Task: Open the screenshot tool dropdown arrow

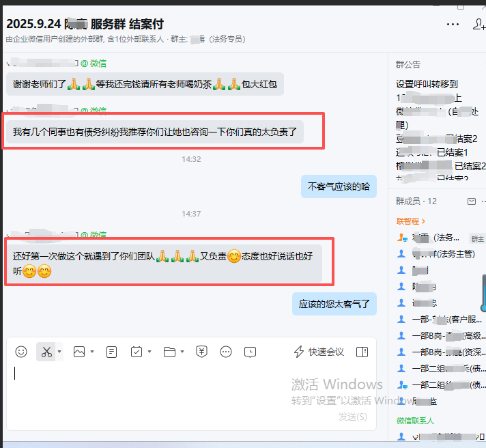Action: (59, 352)
